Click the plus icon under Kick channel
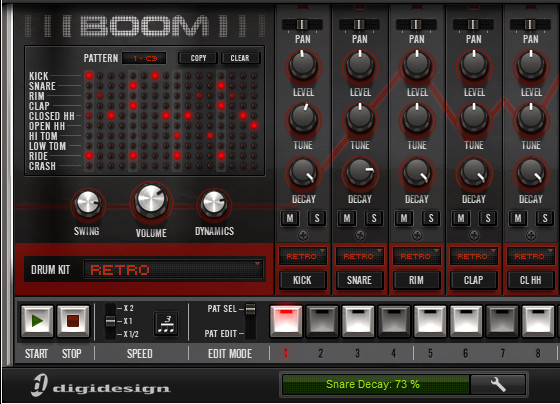The width and height of the screenshot is (560, 404). (x=303, y=235)
